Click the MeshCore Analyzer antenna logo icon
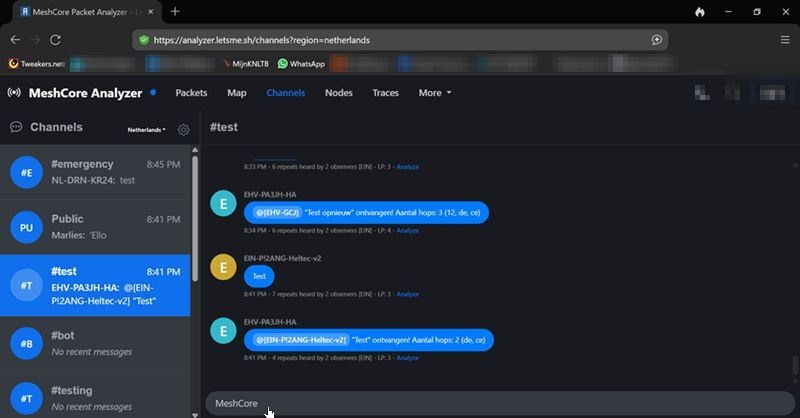The width and height of the screenshot is (800, 418). click(14, 92)
